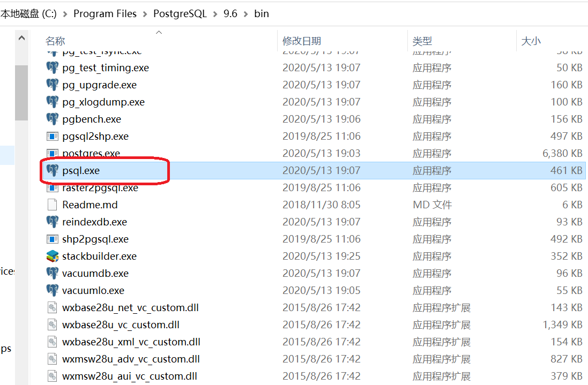
Task: Click the raster2pgsql.exe icon
Action: 52,187
